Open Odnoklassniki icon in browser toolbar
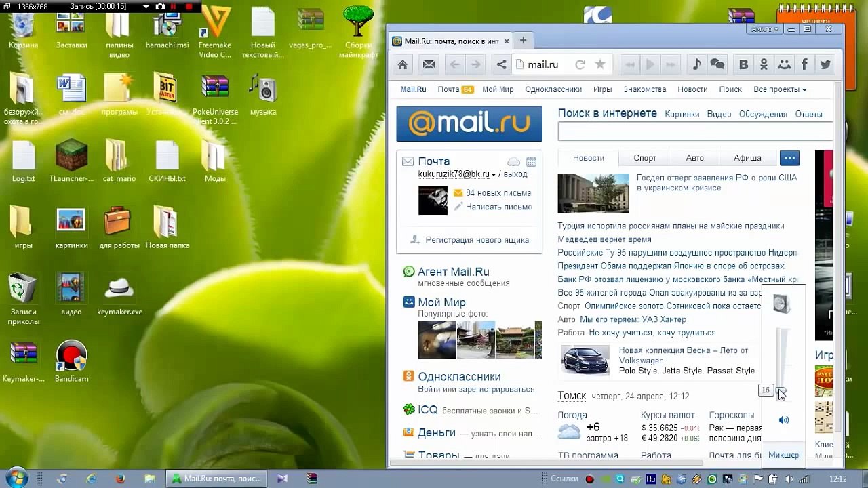 [x=764, y=64]
